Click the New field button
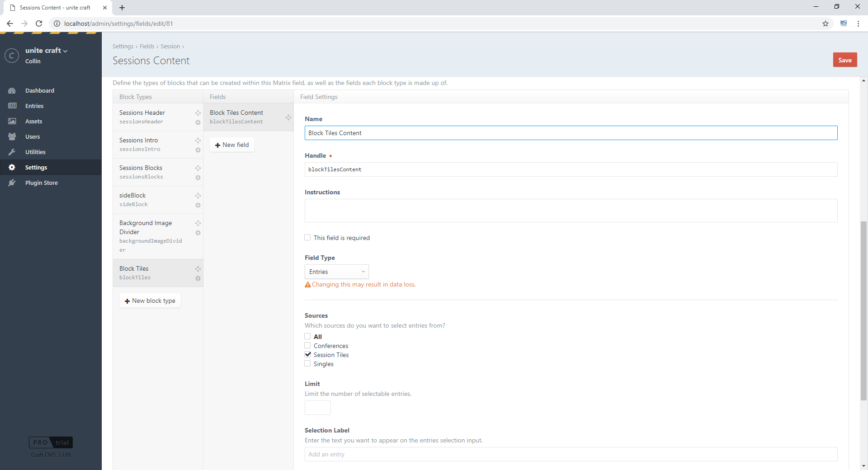 tap(232, 145)
